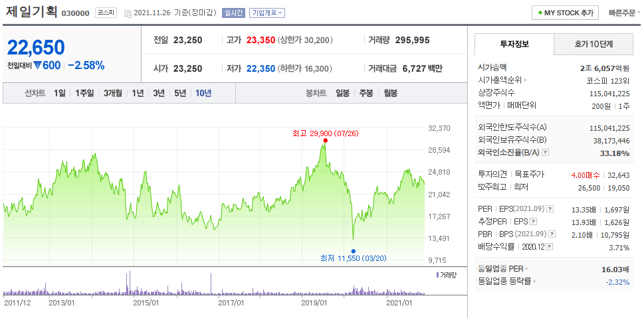Click help icon beside 추정PER EPS
This screenshot has height=320, width=644.
533,222
